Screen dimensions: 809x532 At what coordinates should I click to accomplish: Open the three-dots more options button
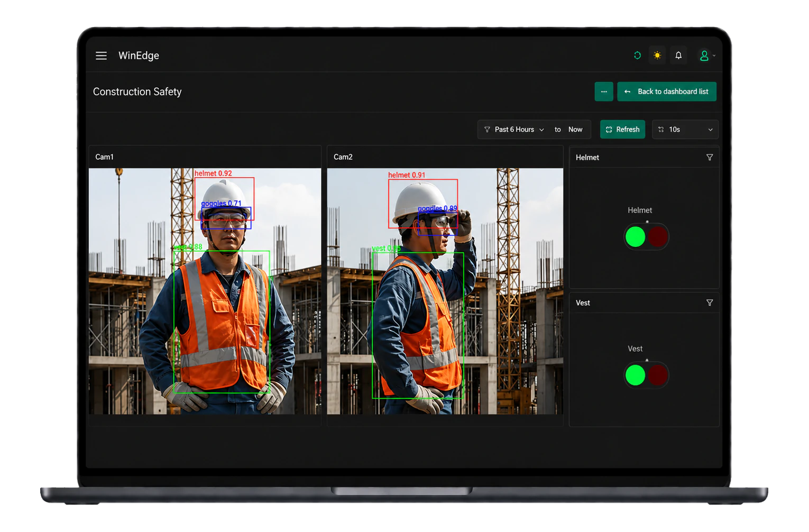pos(604,91)
